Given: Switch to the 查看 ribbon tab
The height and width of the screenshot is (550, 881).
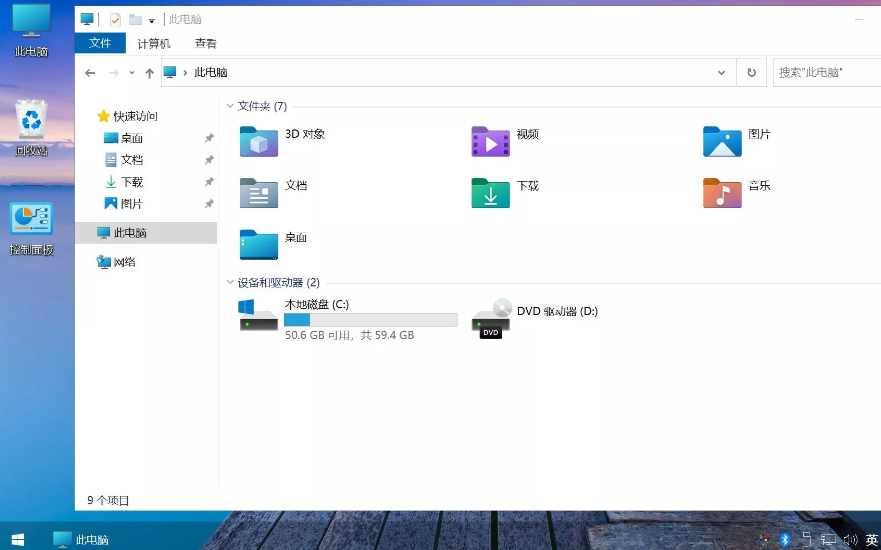Looking at the screenshot, I should pyautogui.click(x=206, y=44).
